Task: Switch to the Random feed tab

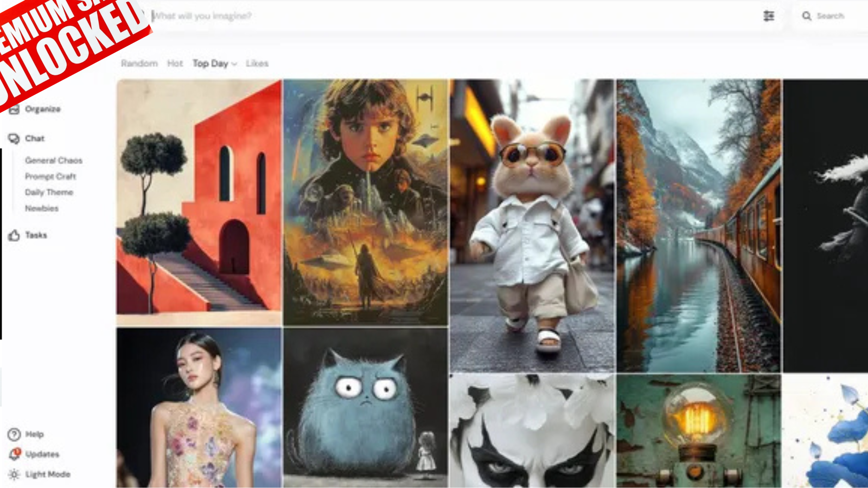Action: [x=139, y=63]
